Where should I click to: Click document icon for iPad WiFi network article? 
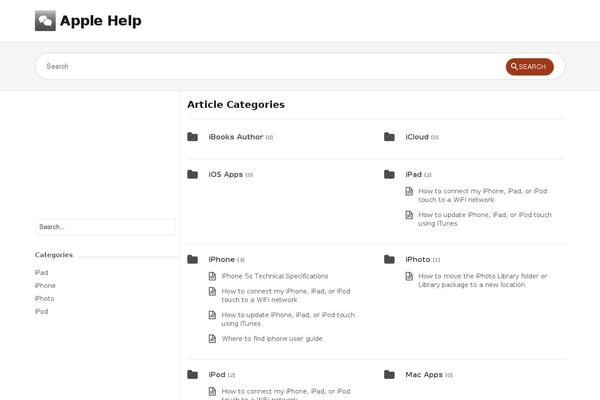409,191
